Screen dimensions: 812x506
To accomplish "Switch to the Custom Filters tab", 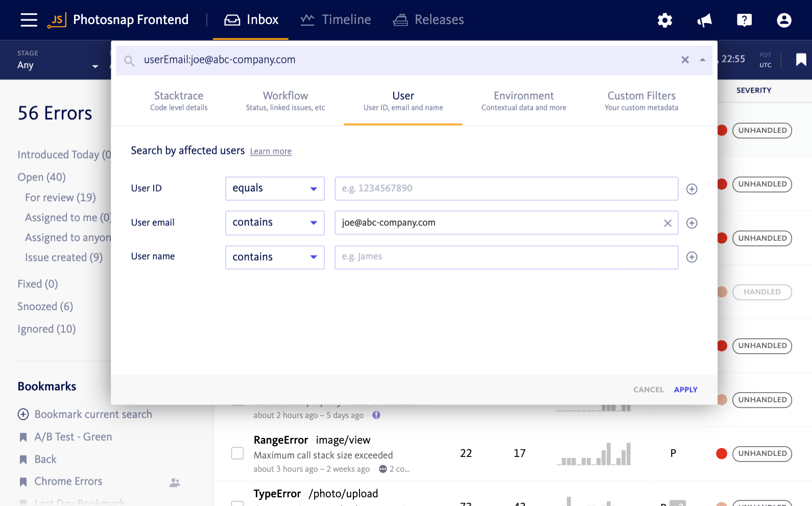I will 641,101.
